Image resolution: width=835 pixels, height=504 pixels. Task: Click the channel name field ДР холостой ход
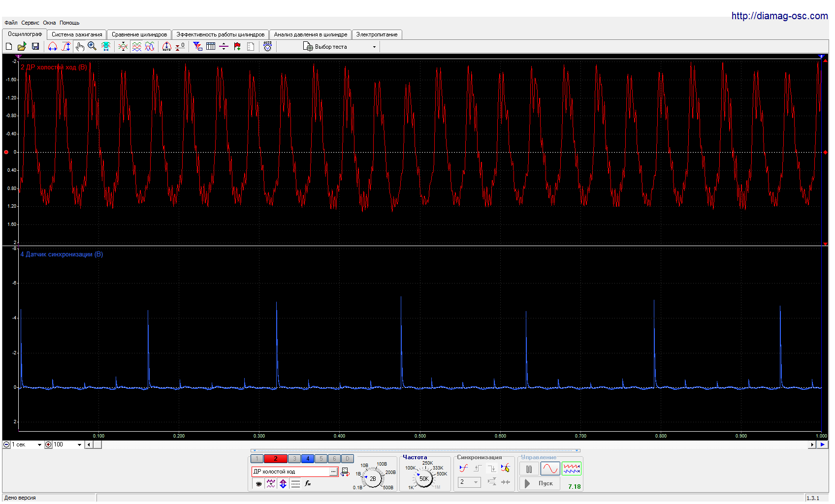(290, 472)
